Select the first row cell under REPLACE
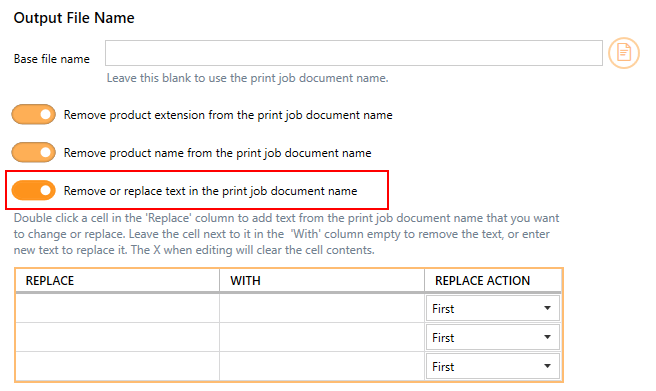 pyautogui.click(x=118, y=308)
